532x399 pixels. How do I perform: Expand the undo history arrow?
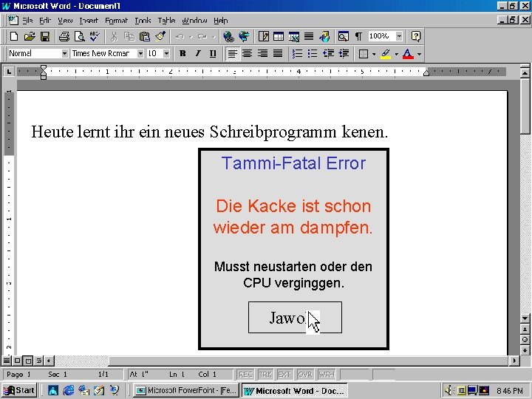[x=191, y=37]
